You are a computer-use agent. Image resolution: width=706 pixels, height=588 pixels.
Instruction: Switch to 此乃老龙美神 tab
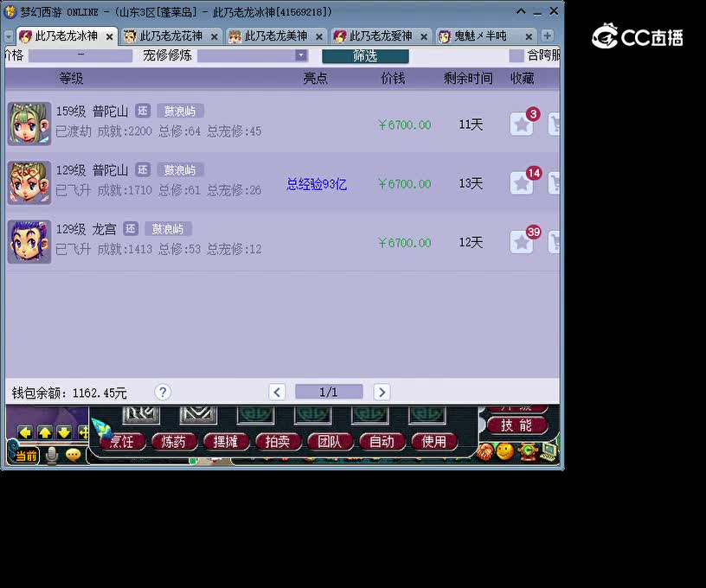275,36
